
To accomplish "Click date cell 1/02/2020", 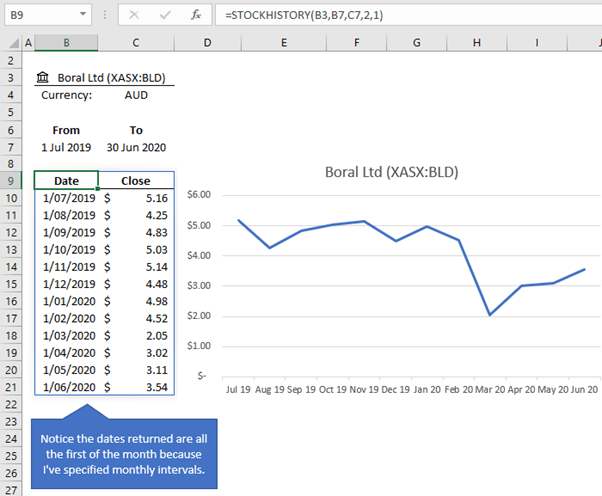I will click(66, 318).
